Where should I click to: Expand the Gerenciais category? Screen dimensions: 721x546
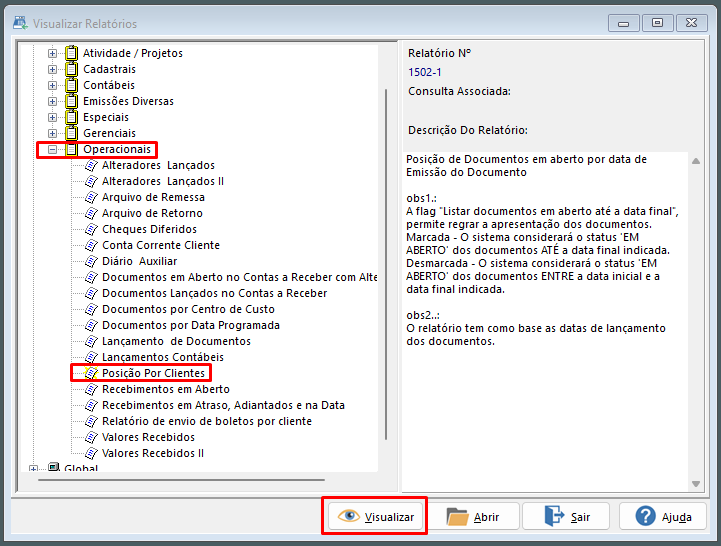click(x=52, y=133)
